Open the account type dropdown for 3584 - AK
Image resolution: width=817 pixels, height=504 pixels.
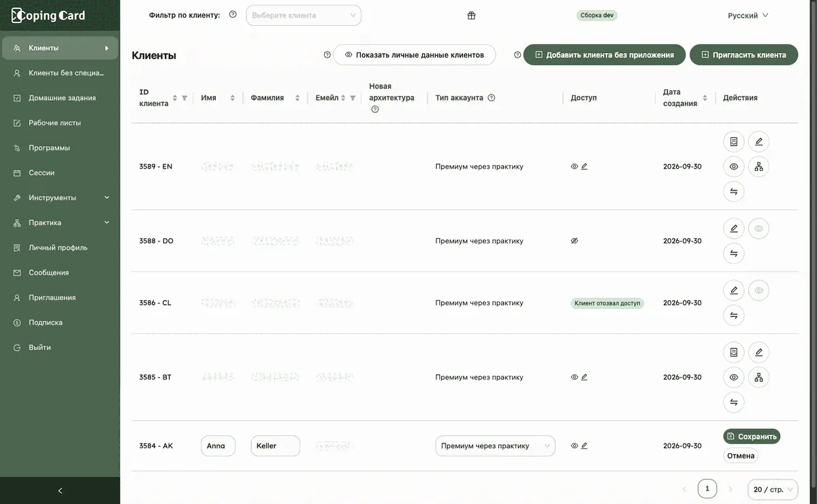click(x=495, y=446)
